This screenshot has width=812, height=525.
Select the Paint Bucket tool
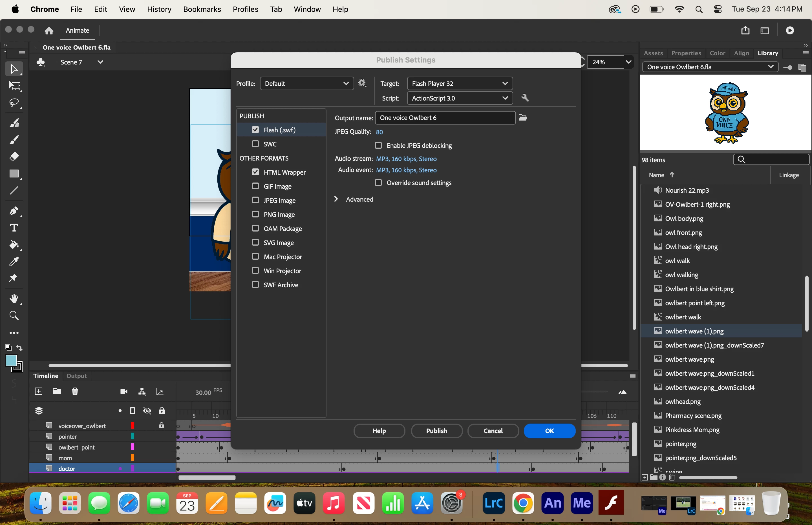pyautogui.click(x=14, y=244)
